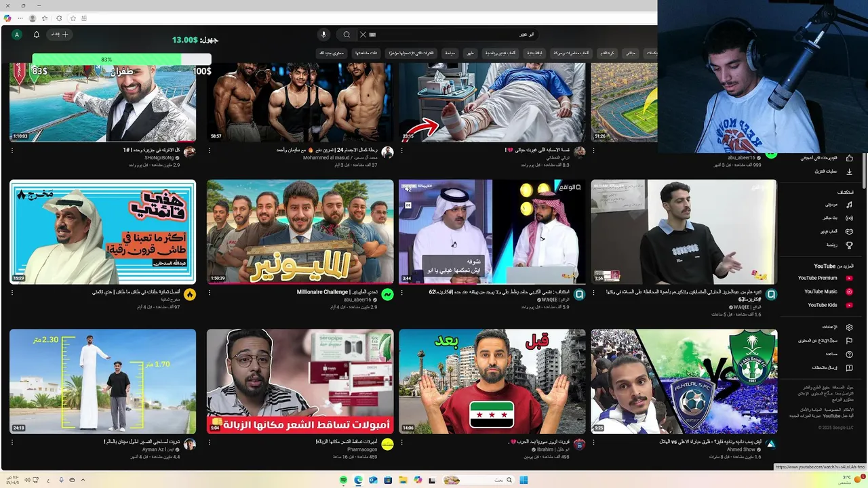Image resolution: width=868 pixels, height=488 pixels.
Task: Open more options for the 15:29 Kuwaiti man video
Action: pos(12,293)
